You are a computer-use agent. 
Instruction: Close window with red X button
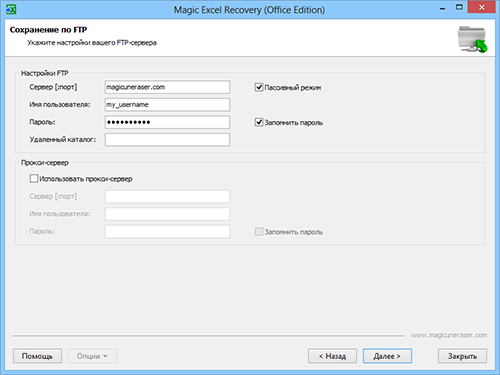481,7
